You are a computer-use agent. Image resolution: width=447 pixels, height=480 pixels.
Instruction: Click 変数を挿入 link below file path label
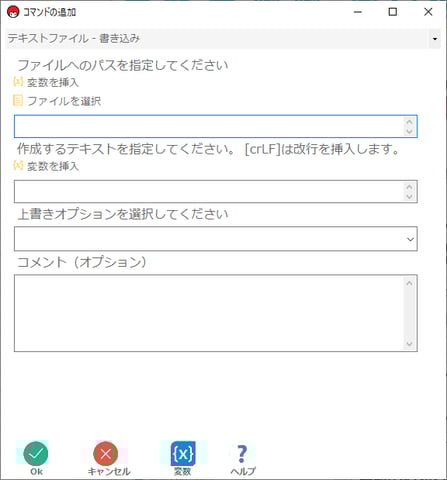tap(53, 82)
